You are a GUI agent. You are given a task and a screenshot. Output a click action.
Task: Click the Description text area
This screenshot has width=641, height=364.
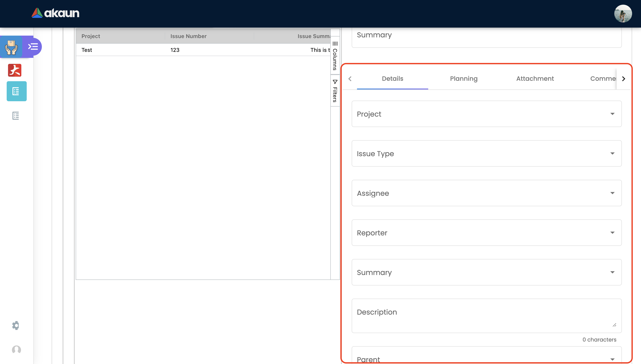[x=486, y=315]
